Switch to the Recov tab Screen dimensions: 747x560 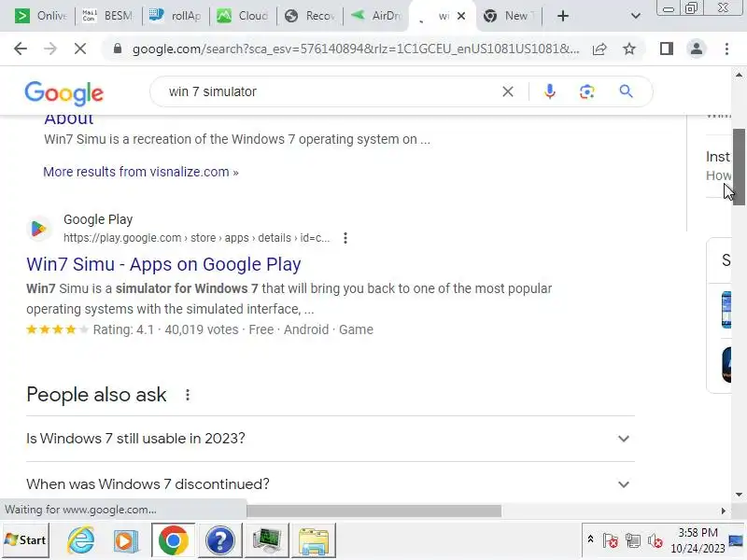pos(310,16)
